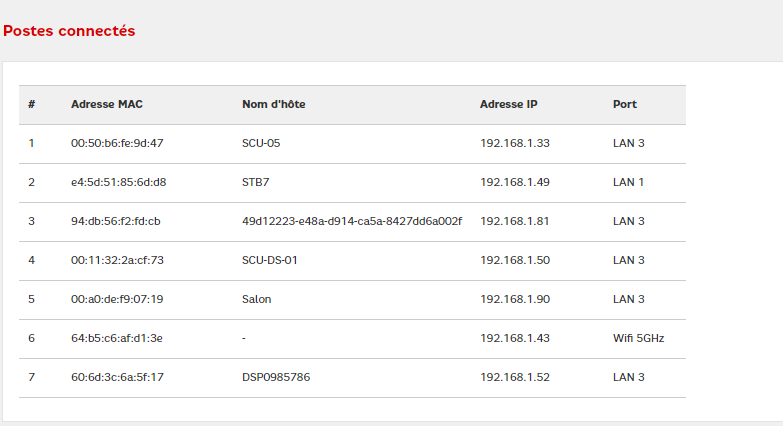Select IP address 192.168.1.50
The height and width of the screenshot is (426, 783).
point(515,260)
